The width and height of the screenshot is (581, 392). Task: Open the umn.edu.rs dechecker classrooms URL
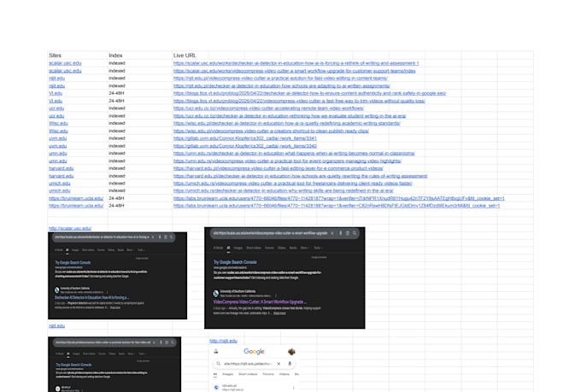tap(294, 154)
